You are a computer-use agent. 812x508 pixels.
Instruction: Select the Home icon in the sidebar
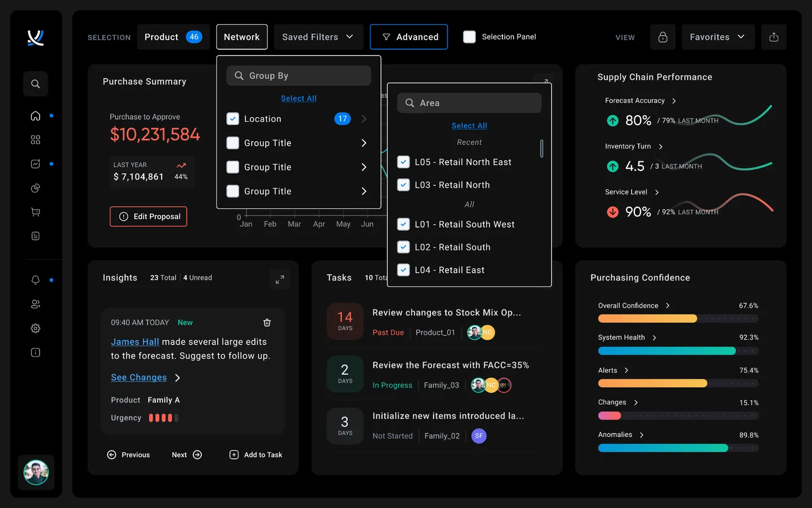(x=35, y=115)
